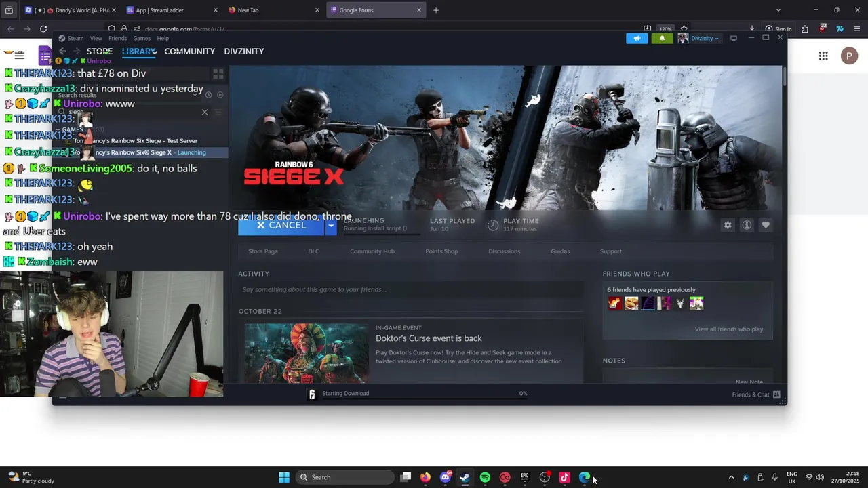Image resolution: width=868 pixels, height=488 pixels.
Task: Open Epic Games Launcher from taskbar
Action: click(525, 477)
